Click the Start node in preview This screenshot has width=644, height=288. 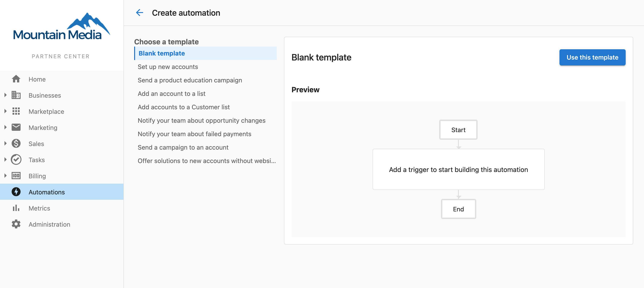[x=458, y=130]
